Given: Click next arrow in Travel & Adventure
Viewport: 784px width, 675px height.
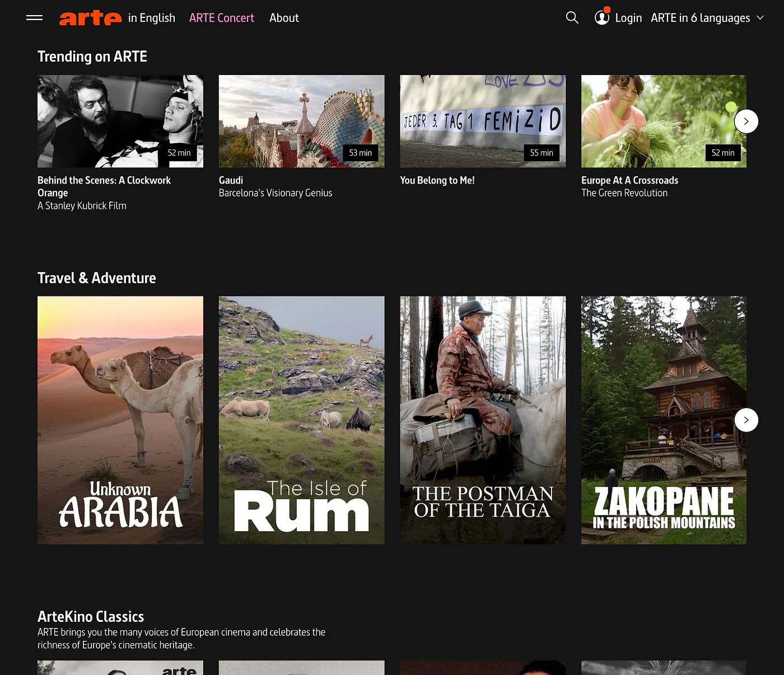Looking at the screenshot, I should pos(746,420).
